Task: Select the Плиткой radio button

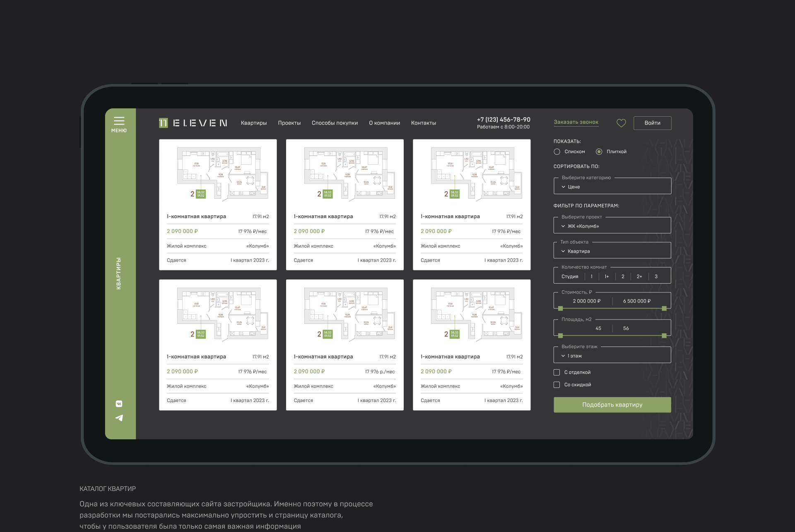Action: click(599, 152)
